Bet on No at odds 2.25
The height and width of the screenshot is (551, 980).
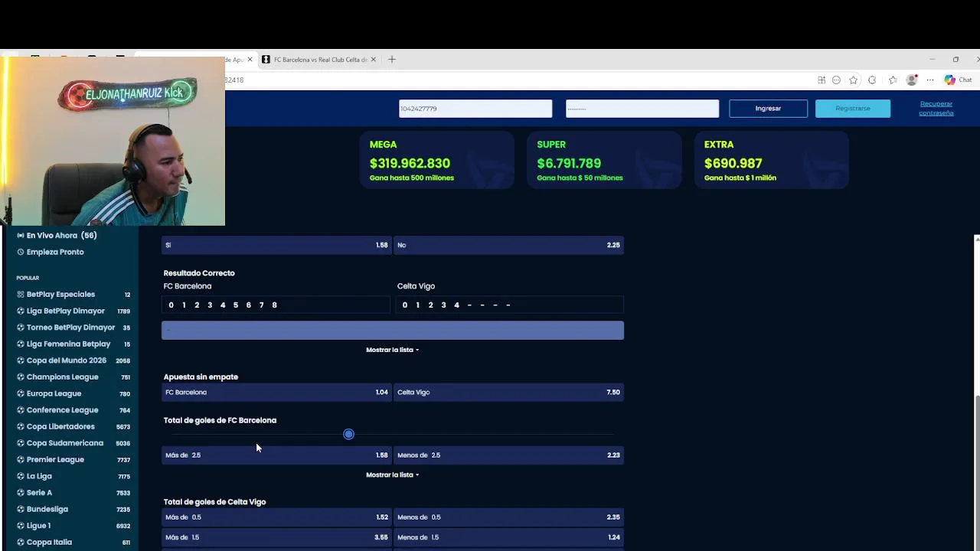(508, 245)
